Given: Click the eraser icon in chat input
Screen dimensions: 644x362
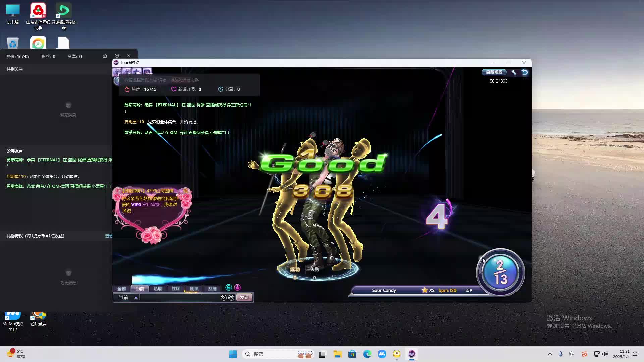Looking at the screenshot, I should (x=224, y=298).
